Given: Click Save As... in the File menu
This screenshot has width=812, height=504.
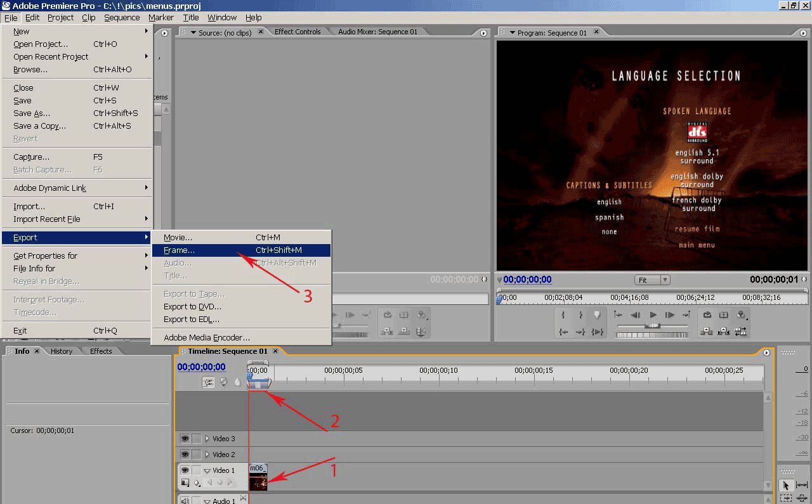Looking at the screenshot, I should (77, 113).
